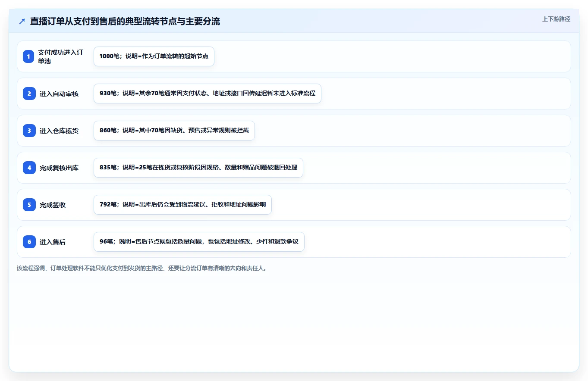Click step badge 2 for 进入自动审核
588x381 pixels.
click(28, 94)
